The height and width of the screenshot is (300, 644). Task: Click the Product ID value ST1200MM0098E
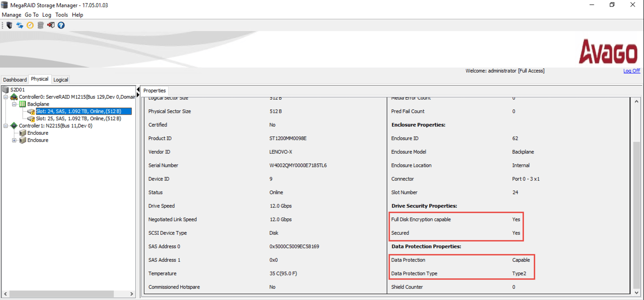point(288,138)
